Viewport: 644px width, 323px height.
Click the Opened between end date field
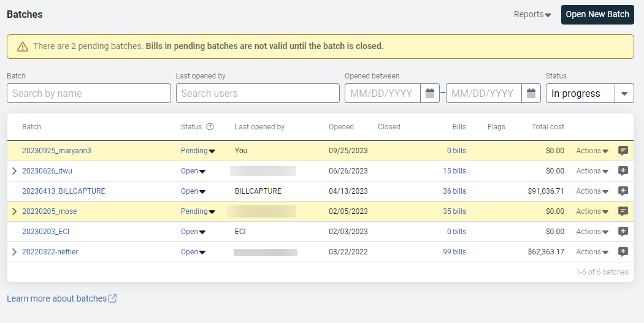pos(484,93)
